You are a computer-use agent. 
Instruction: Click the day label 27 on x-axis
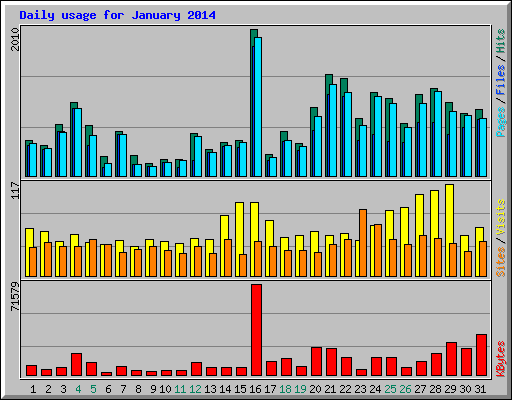pyautogui.click(x=420, y=389)
